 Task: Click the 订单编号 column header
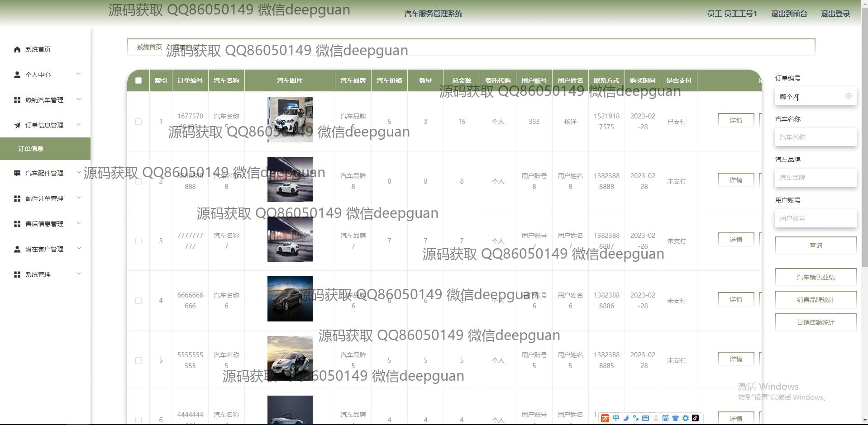pyautogui.click(x=190, y=80)
